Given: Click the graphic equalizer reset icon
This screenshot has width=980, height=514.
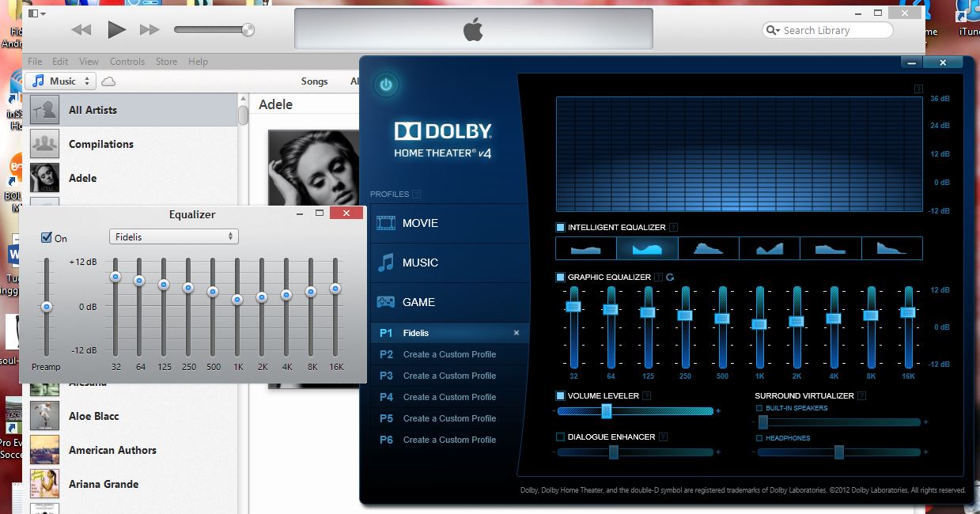Looking at the screenshot, I should coord(670,278).
